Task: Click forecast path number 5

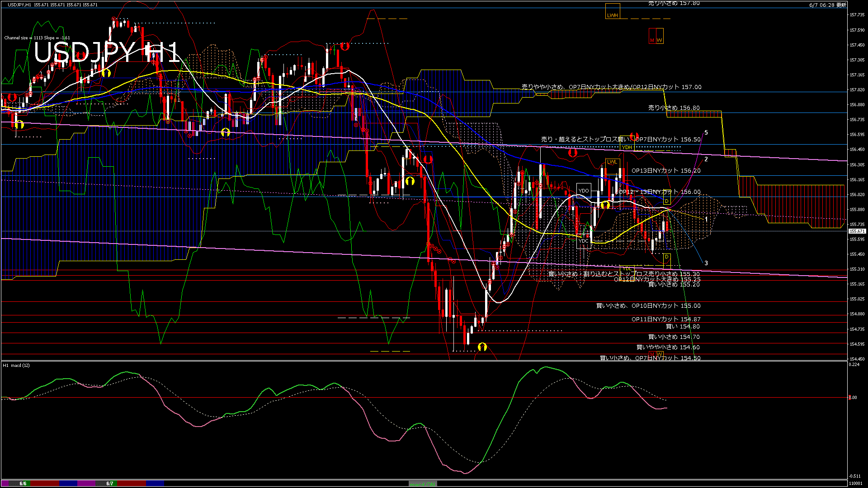Action: (706, 133)
